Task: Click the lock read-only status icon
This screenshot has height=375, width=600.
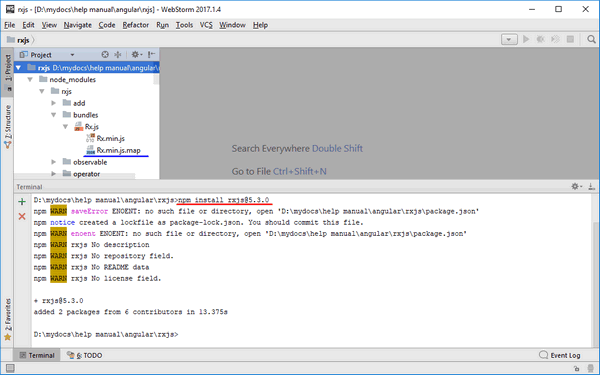Action: (x=577, y=369)
